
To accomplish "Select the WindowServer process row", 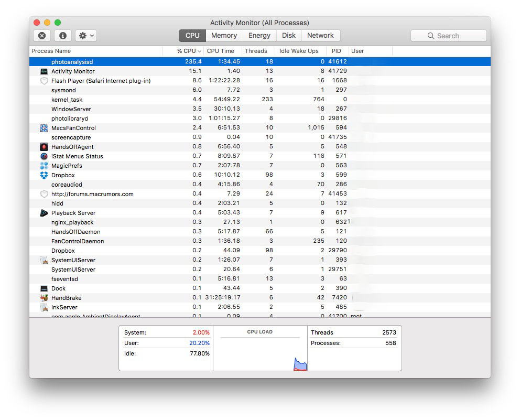I will 260,109.
